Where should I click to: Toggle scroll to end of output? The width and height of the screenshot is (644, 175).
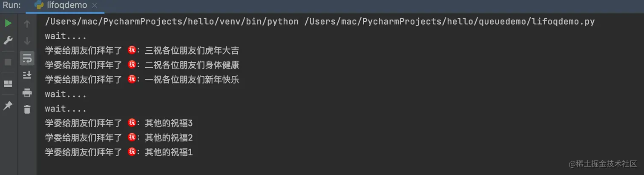point(27,75)
